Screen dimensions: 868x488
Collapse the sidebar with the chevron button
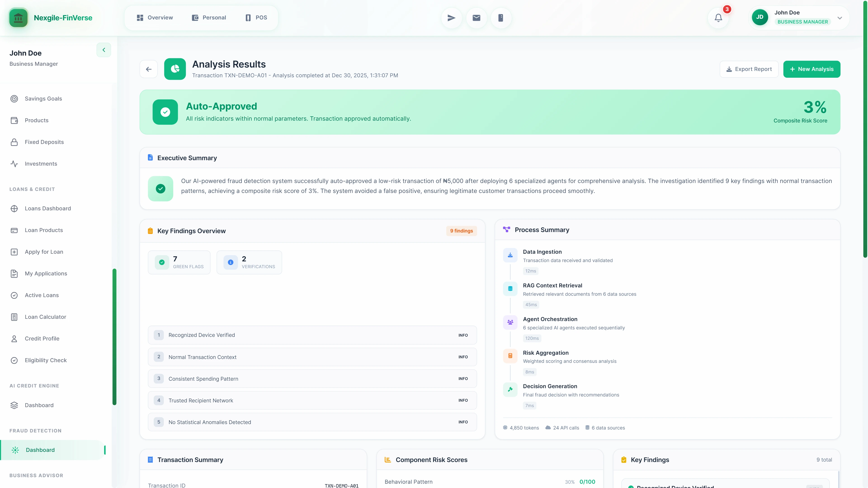[104, 49]
